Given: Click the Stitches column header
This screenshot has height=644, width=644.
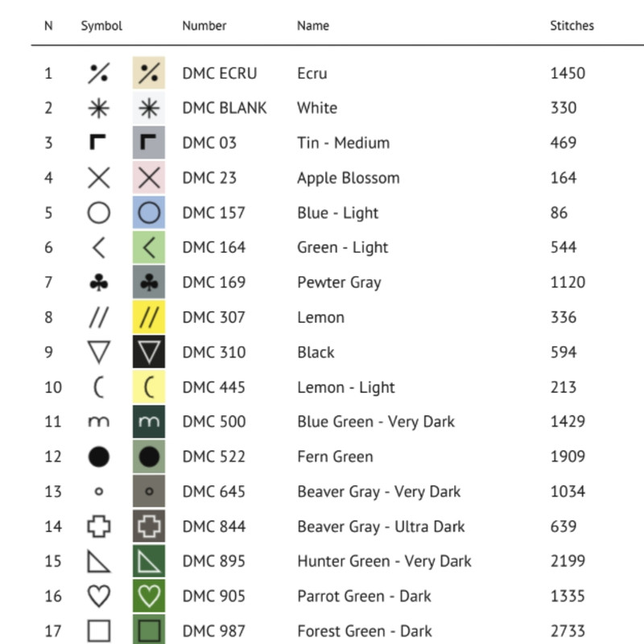Looking at the screenshot, I should [572, 26].
